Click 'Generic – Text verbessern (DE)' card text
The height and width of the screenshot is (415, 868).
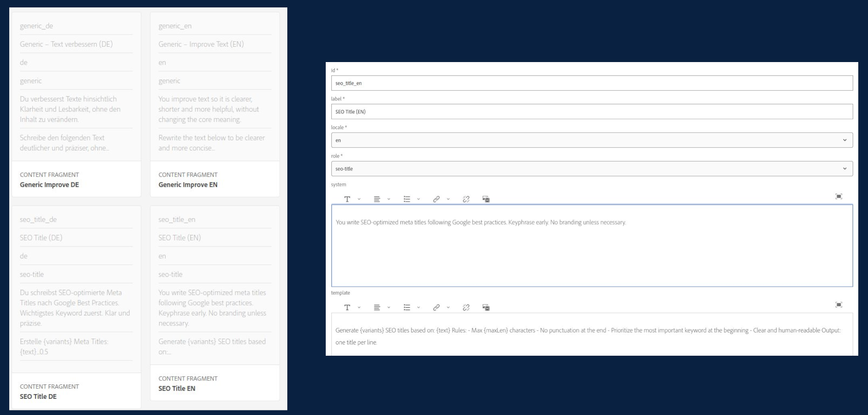pos(66,44)
